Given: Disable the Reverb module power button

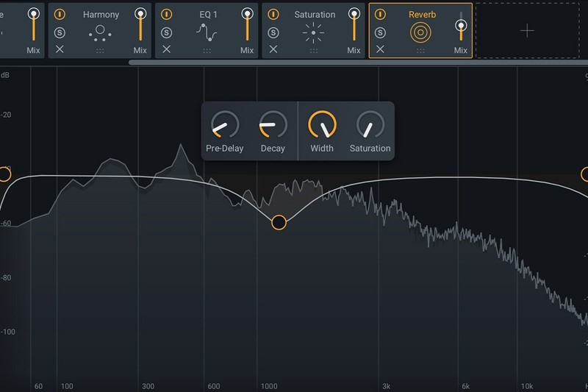Looking at the screenshot, I should 380,14.
